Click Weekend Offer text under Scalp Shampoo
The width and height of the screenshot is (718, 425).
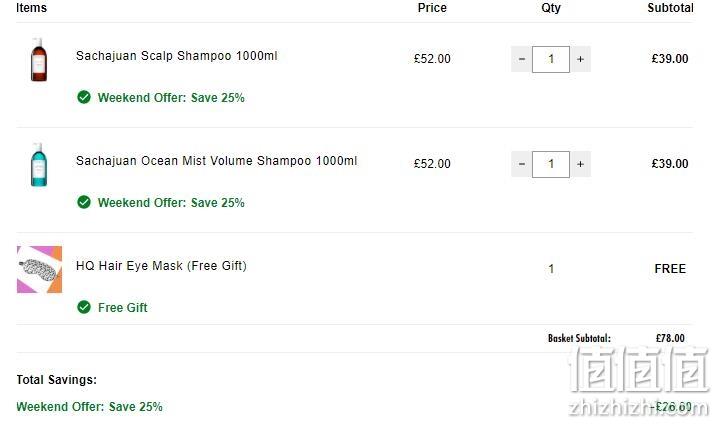click(x=171, y=98)
